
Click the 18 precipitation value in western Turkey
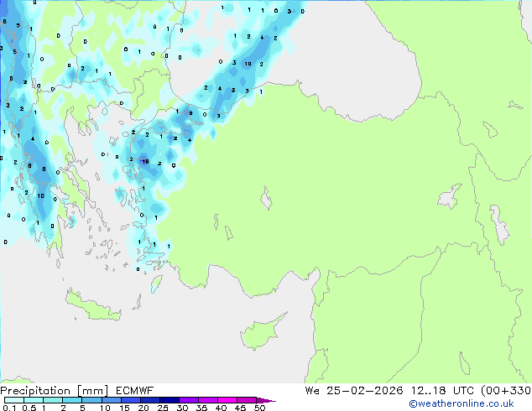click(145, 162)
